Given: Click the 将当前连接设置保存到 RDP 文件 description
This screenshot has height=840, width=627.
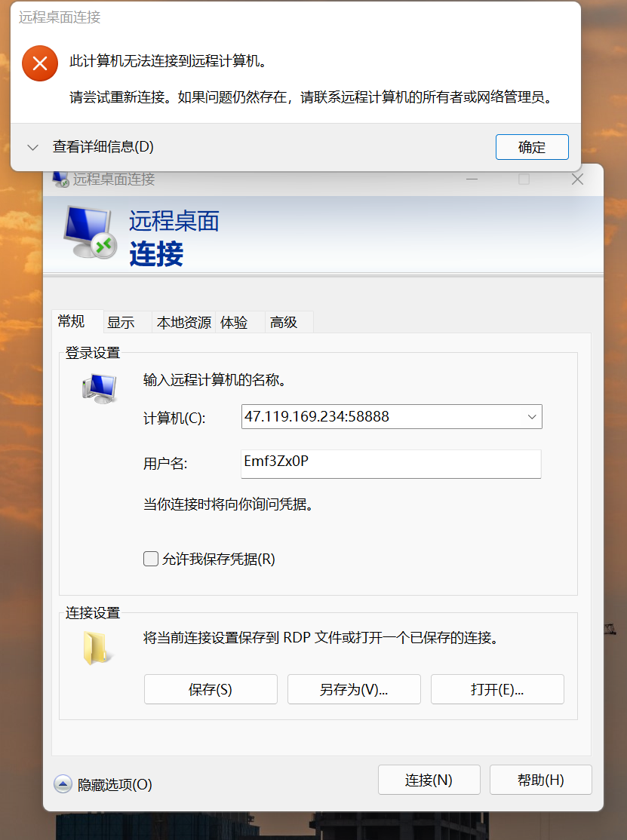Looking at the screenshot, I should click(321, 637).
